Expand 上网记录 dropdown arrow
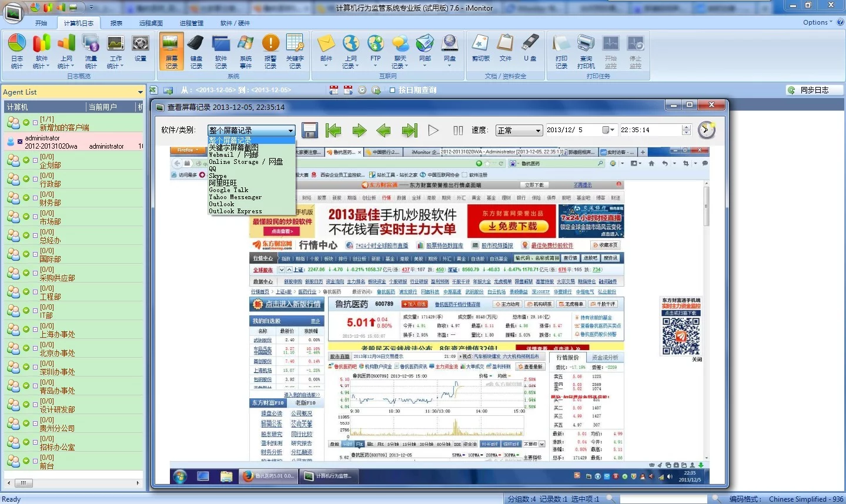 pyautogui.click(x=357, y=66)
